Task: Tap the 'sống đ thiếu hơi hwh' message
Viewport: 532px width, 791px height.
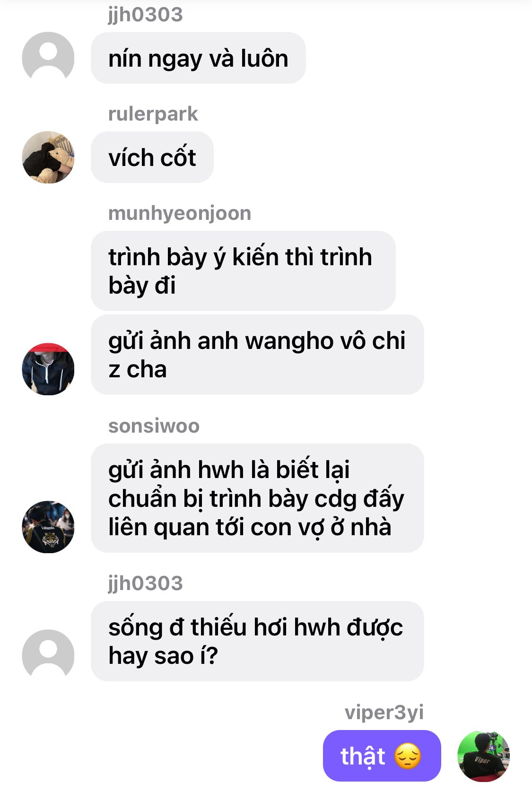Action: pyautogui.click(x=257, y=641)
